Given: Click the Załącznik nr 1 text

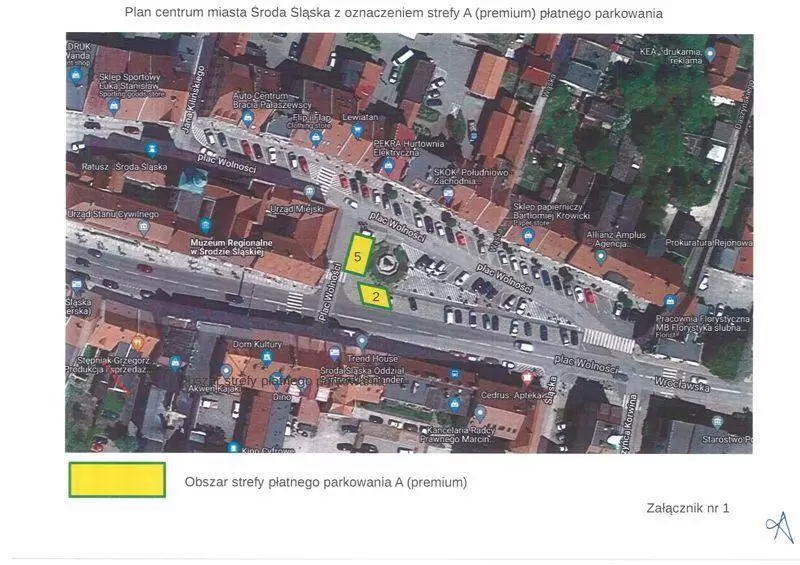Looking at the screenshot, I should click(x=688, y=508).
